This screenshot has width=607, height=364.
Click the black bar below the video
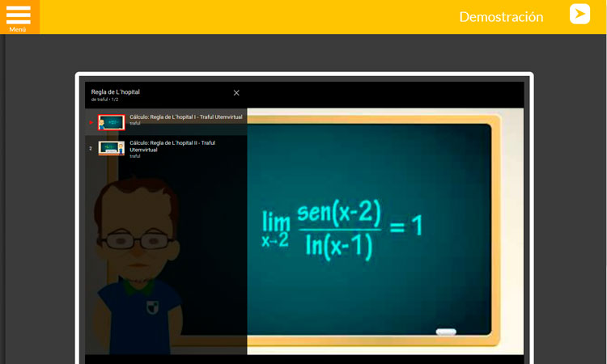coord(303,359)
